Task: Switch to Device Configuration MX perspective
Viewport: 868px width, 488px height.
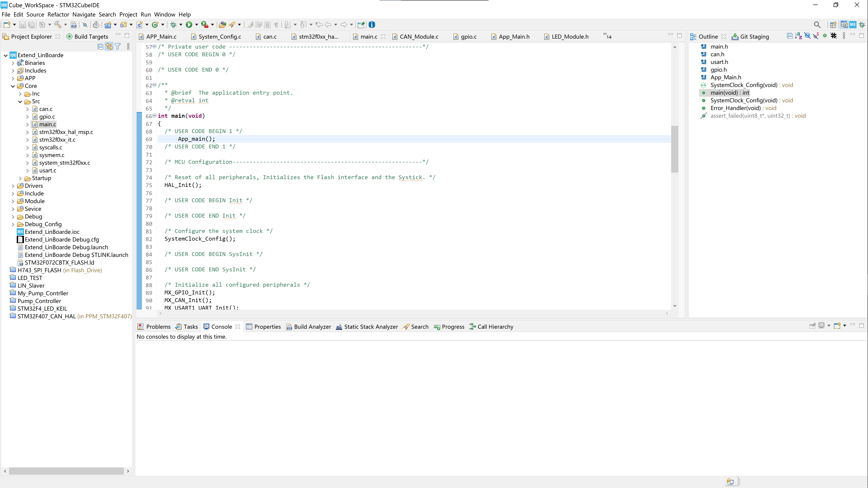Action: click(853, 25)
